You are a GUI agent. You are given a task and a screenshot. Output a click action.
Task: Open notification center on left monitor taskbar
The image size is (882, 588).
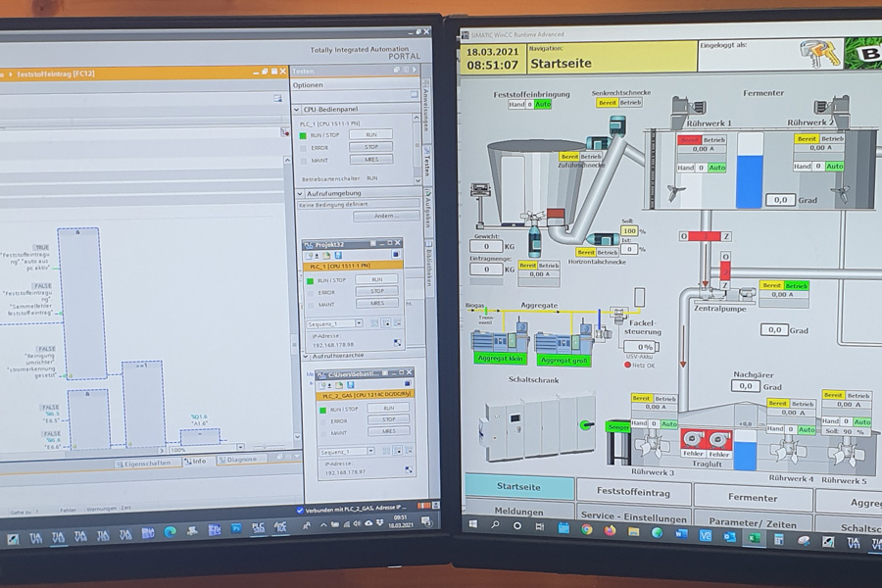point(426,521)
